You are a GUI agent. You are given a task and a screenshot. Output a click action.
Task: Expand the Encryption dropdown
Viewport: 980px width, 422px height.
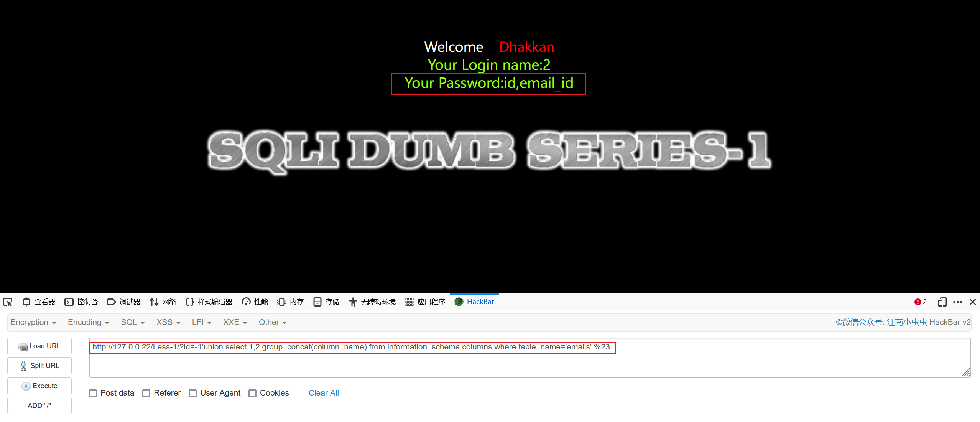(x=33, y=322)
